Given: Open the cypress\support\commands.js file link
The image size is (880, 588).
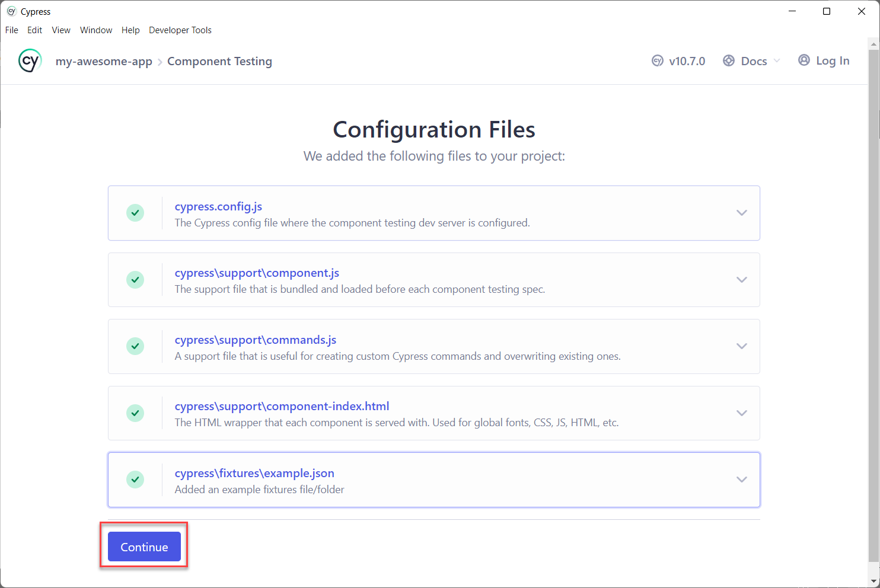Looking at the screenshot, I should pos(255,340).
